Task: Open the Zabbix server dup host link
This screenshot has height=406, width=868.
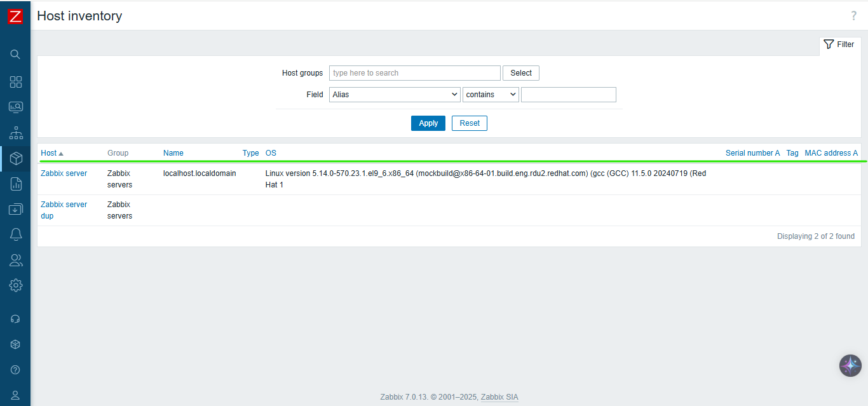Action: coord(64,210)
